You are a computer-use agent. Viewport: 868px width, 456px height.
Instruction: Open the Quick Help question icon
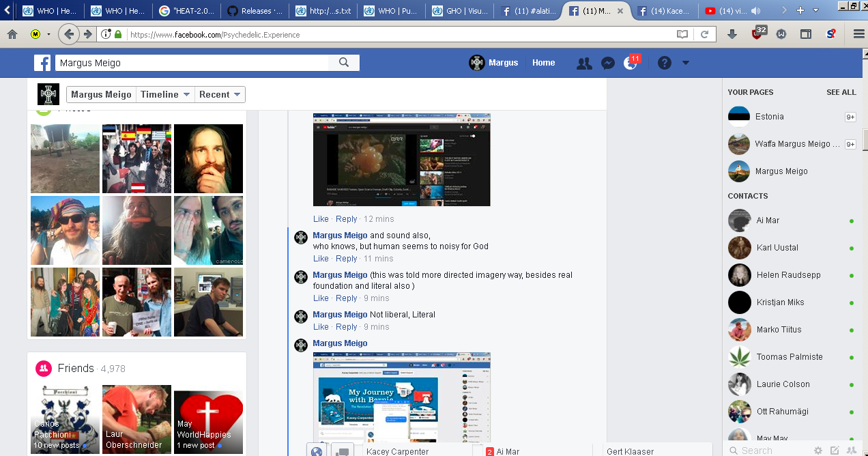(x=665, y=63)
